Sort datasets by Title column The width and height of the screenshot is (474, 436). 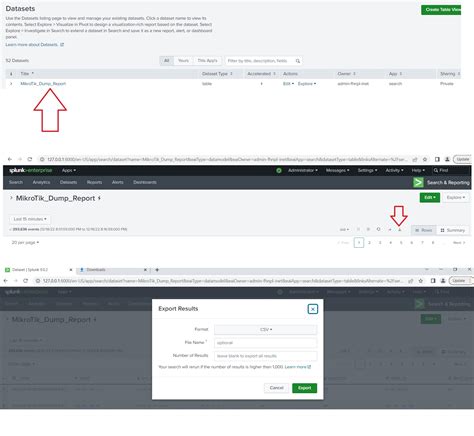click(27, 74)
